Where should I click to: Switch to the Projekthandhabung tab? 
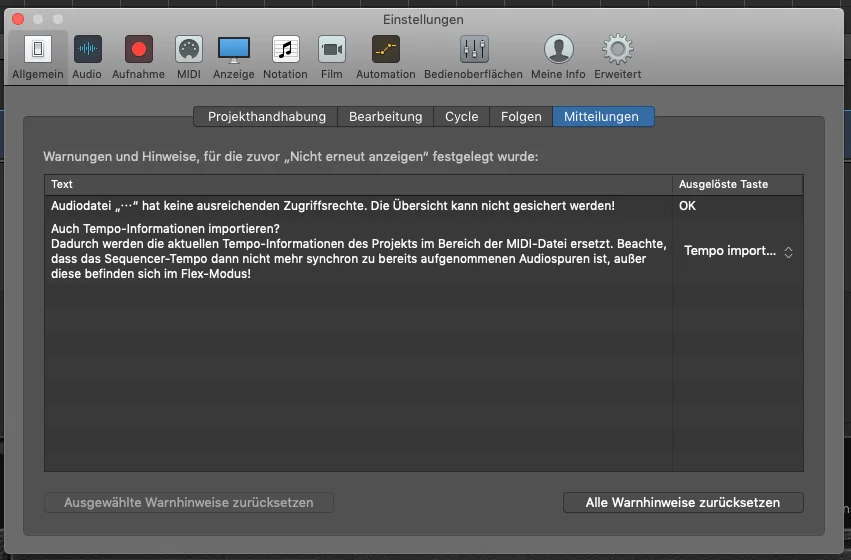point(266,117)
